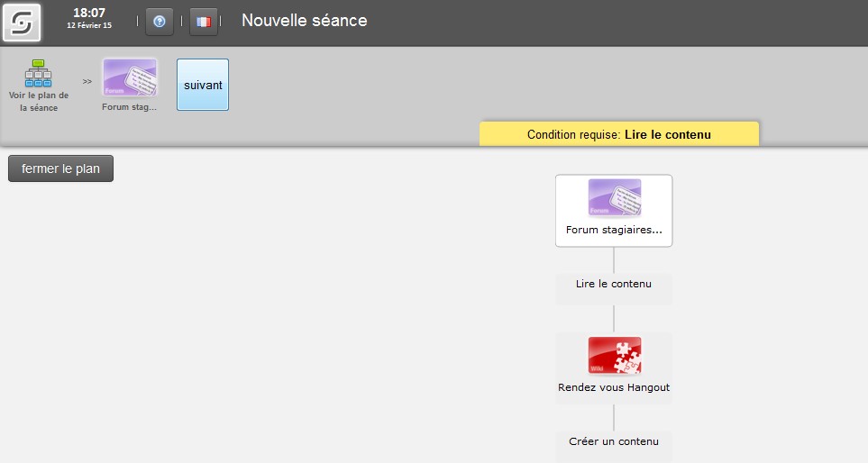Click the '12 Février 15' date text

89,25
